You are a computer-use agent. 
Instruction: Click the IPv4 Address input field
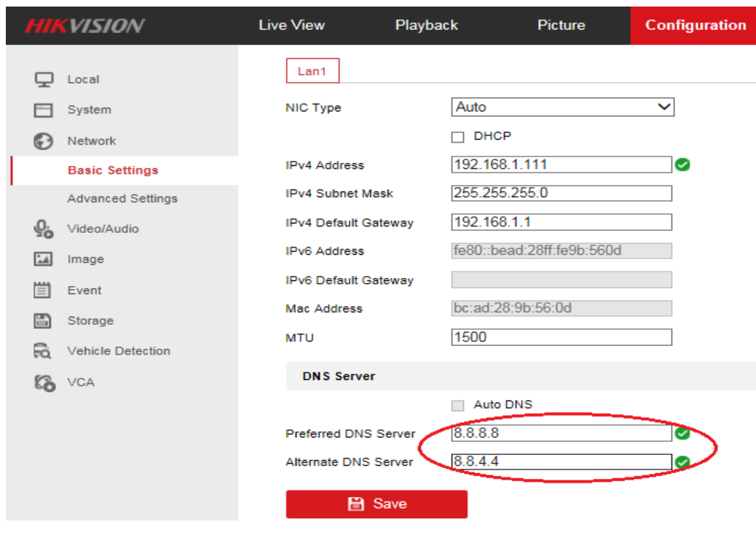[561, 165]
